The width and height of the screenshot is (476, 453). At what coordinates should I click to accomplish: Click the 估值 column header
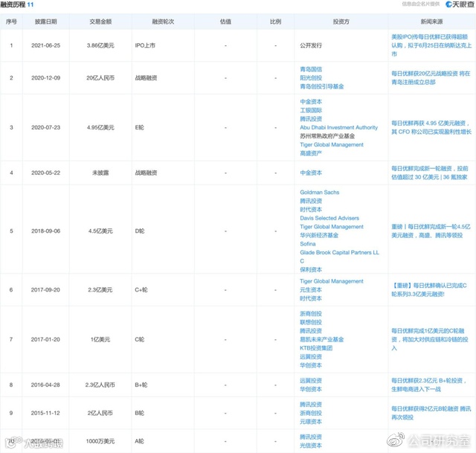tap(225, 22)
